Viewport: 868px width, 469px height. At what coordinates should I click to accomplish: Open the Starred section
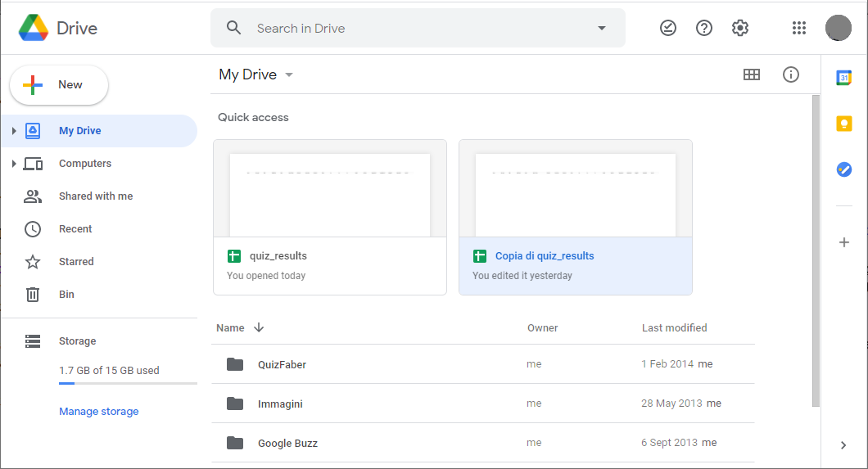76,262
